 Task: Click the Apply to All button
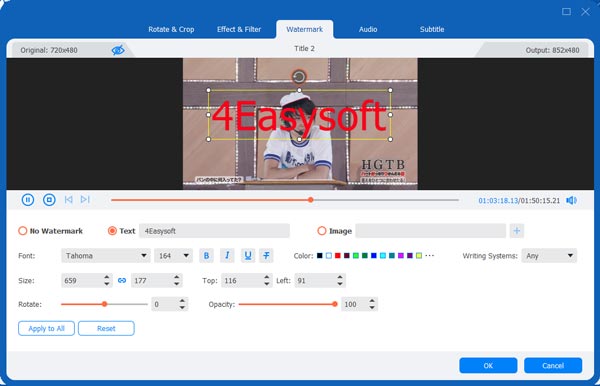[46, 328]
